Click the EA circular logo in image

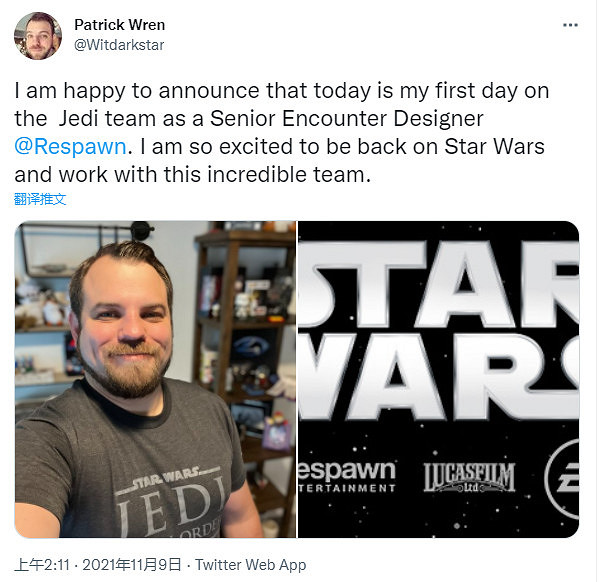click(562, 479)
